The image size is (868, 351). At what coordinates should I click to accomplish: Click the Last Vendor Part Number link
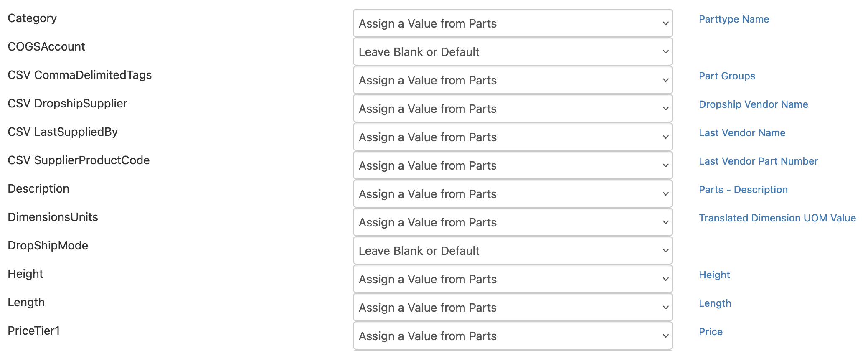tap(758, 161)
